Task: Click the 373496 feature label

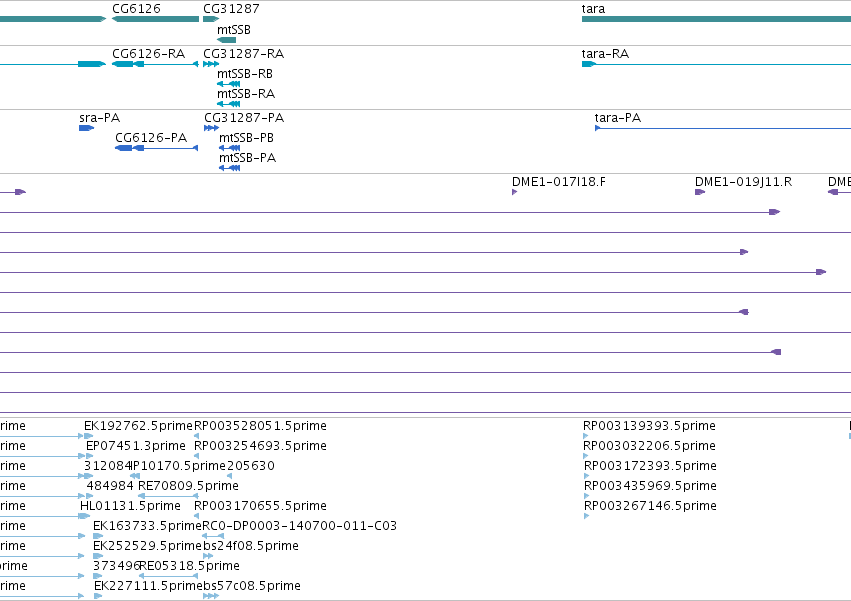Action: 117,566
